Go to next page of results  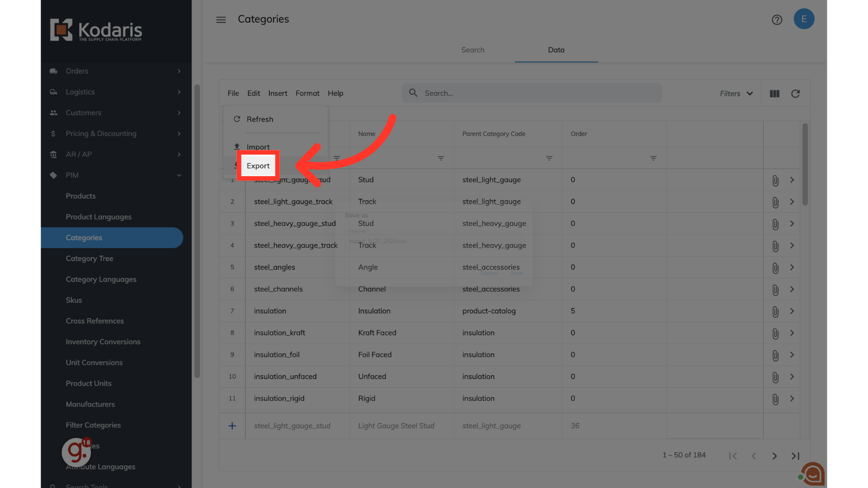pos(774,456)
